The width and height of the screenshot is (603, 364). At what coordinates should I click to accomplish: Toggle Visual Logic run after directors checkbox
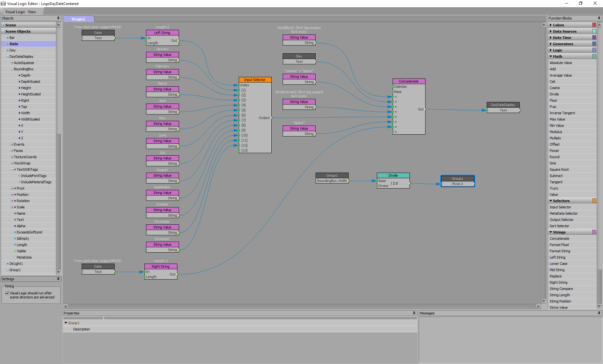click(x=7, y=293)
